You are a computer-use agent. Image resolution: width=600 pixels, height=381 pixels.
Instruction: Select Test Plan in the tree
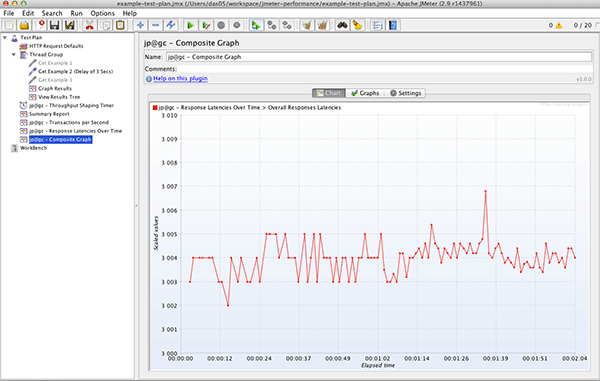(x=31, y=37)
